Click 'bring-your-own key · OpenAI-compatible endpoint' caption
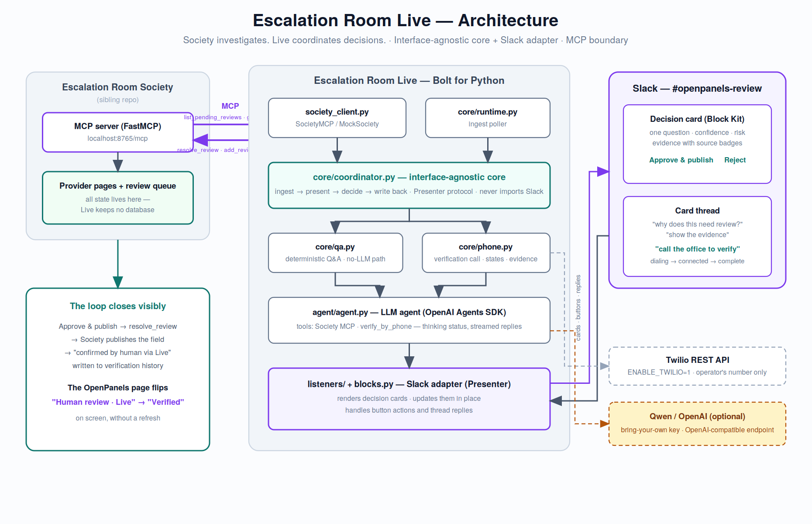Image resolution: width=812 pixels, height=524 pixels. 697,430
